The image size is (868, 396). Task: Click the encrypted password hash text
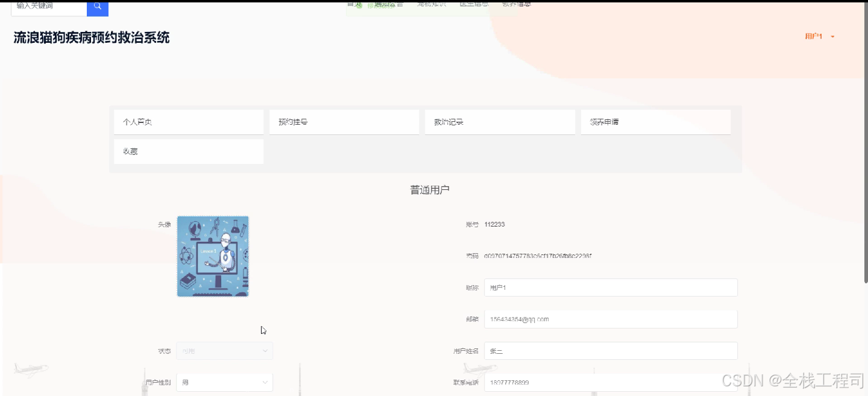pos(538,256)
